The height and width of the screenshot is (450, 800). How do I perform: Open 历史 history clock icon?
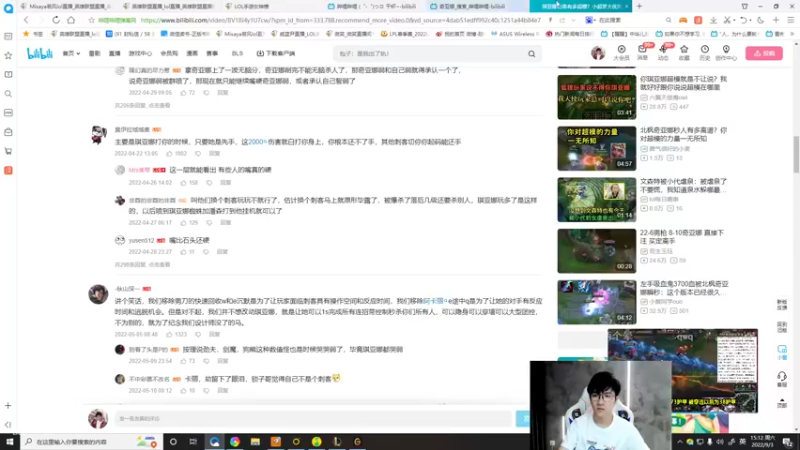point(705,53)
